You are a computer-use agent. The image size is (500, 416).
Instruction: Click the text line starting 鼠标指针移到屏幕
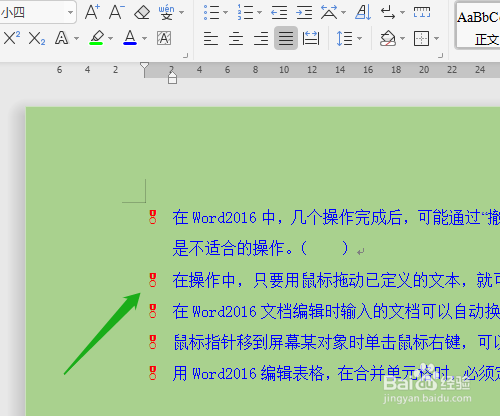[337, 342]
